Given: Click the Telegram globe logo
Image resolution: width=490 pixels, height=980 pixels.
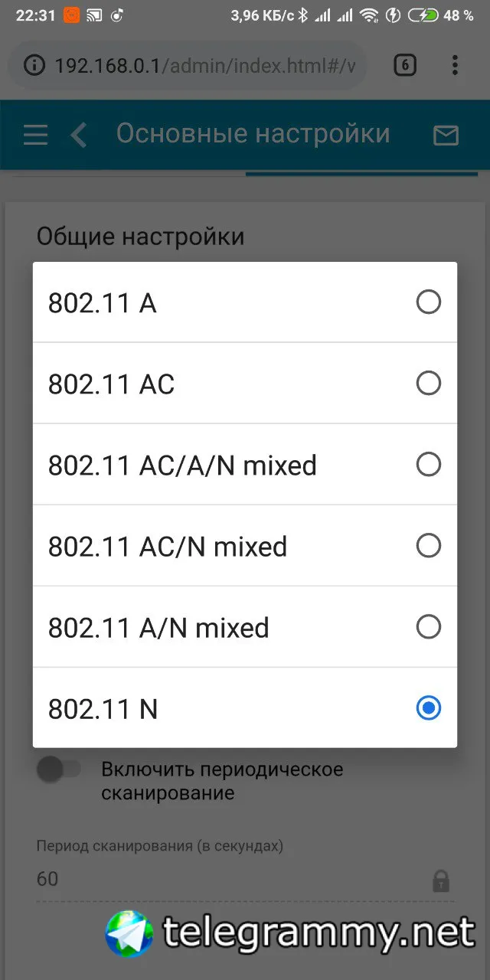Looking at the screenshot, I should tap(129, 933).
